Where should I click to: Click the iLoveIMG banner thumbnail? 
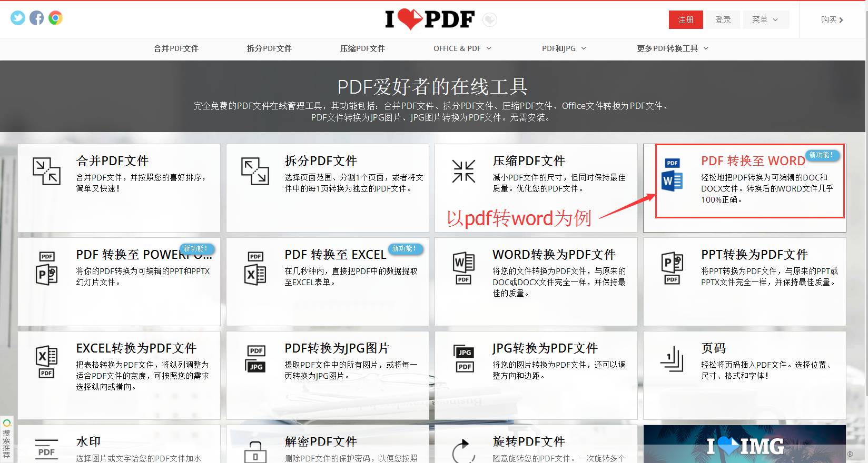745,444
